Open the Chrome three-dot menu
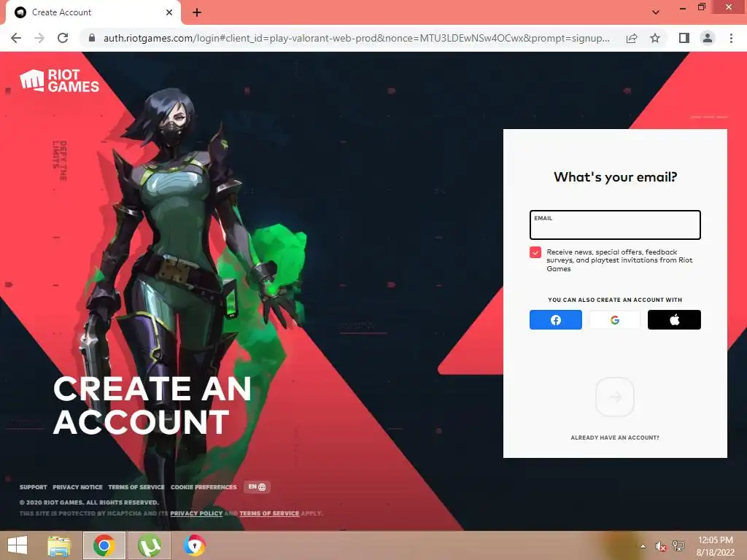Viewport: 747px width, 560px height. tap(731, 38)
